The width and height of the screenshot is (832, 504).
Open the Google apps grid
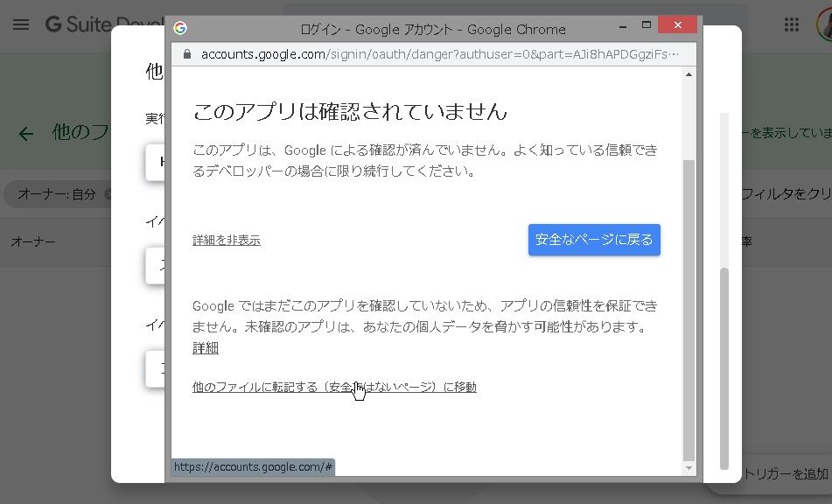(792, 24)
